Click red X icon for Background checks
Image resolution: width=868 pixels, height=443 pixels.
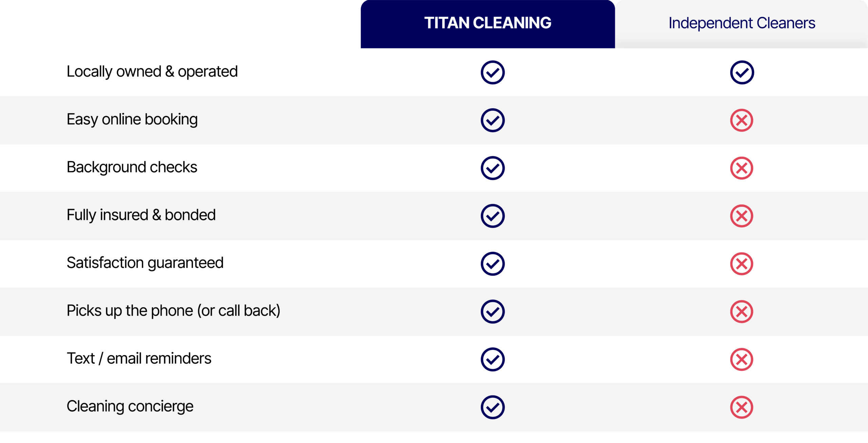[x=742, y=168]
